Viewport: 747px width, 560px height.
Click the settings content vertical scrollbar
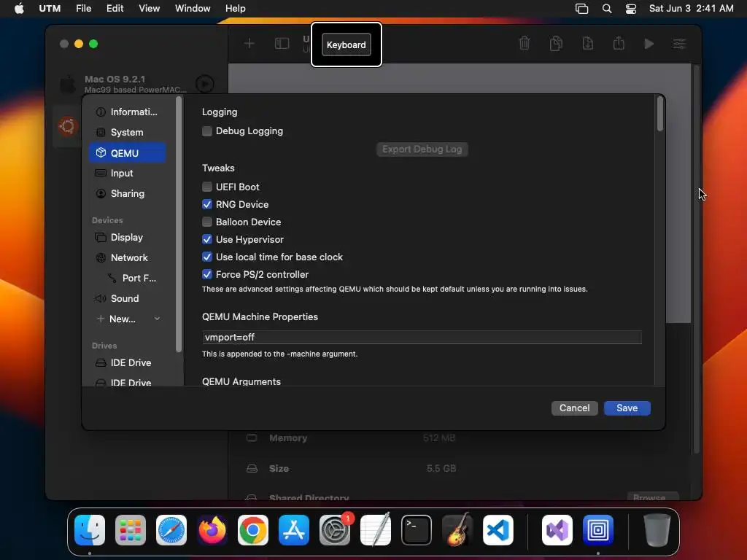(659, 114)
